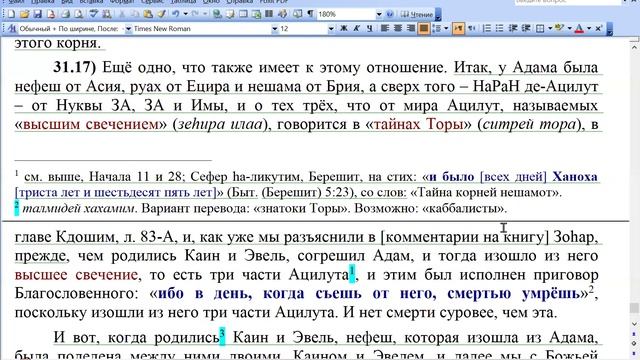Viewport: 640px width, 360px height.
Task: Align the text right
Action: [x=411, y=28]
